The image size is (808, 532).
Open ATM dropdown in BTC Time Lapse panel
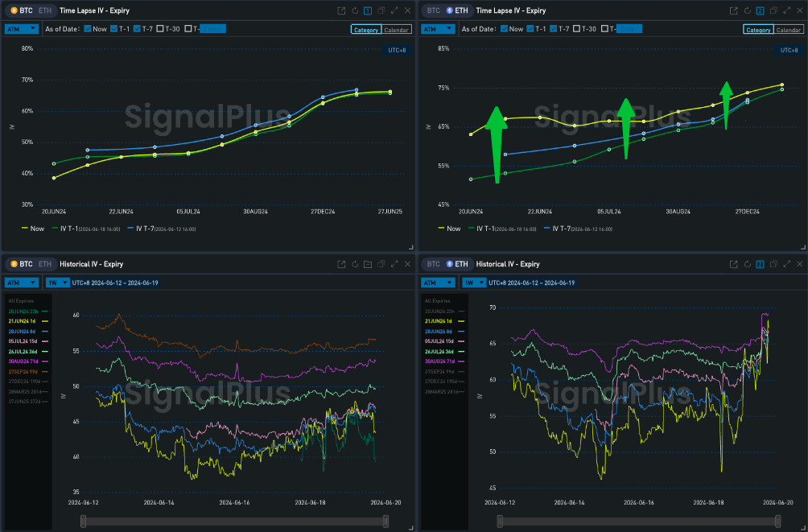22,29
